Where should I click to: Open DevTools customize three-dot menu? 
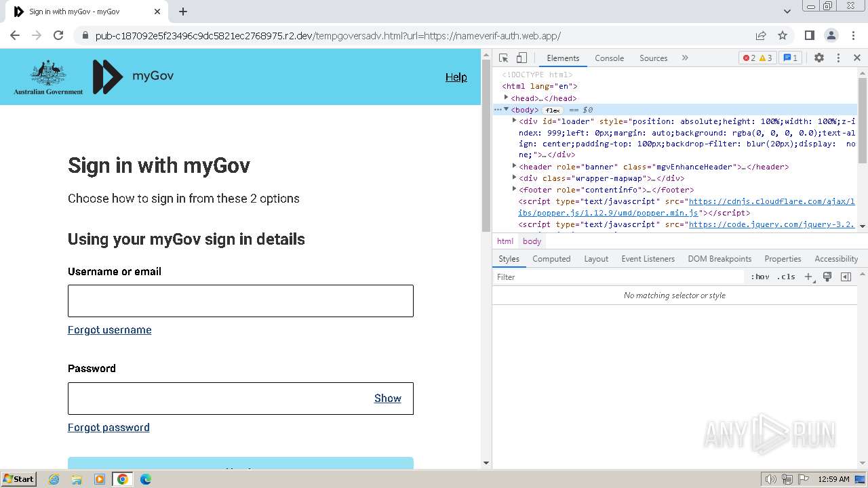pyautogui.click(x=838, y=58)
